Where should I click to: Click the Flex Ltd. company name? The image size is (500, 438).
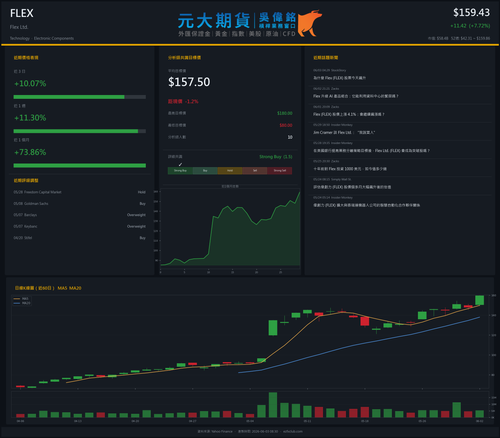pos(19,27)
